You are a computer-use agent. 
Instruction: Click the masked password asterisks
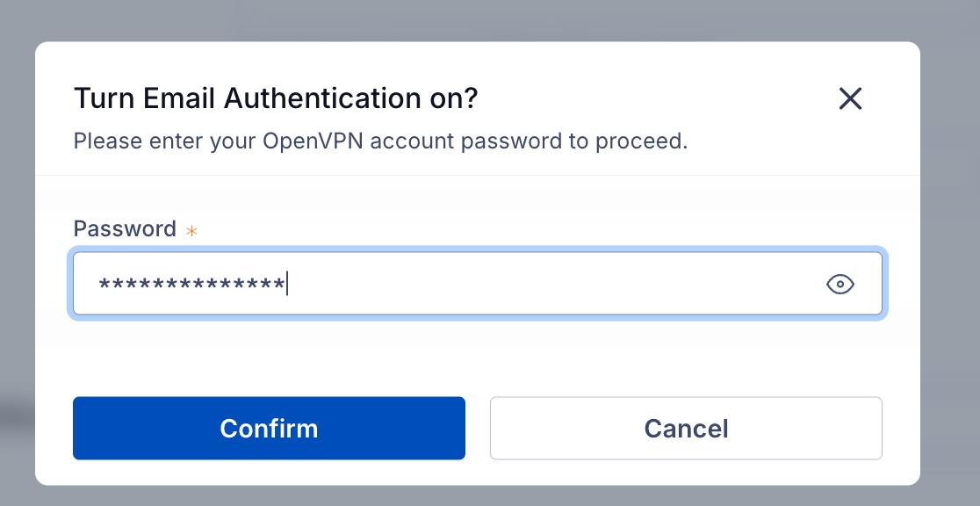point(191,285)
